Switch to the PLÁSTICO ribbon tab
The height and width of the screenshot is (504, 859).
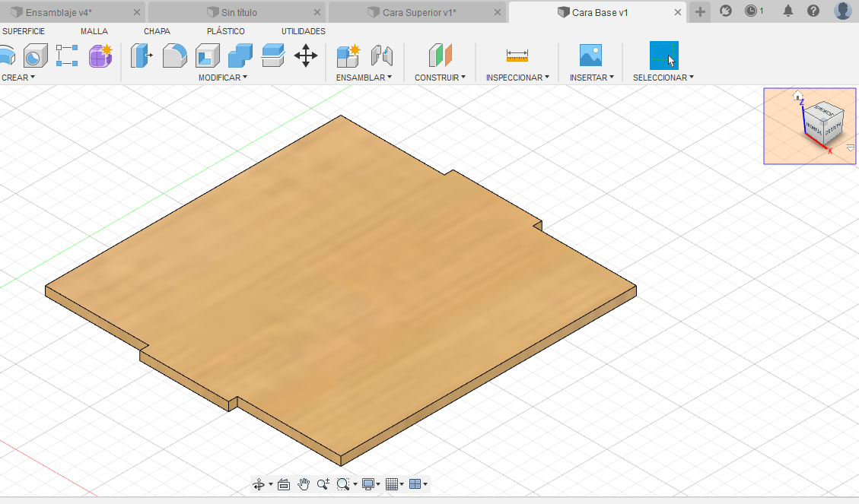point(226,31)
